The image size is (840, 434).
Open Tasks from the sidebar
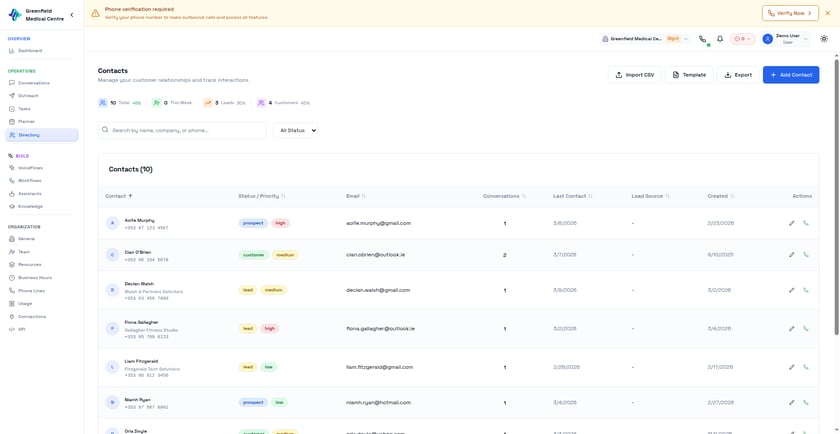(x=41, y=109)
